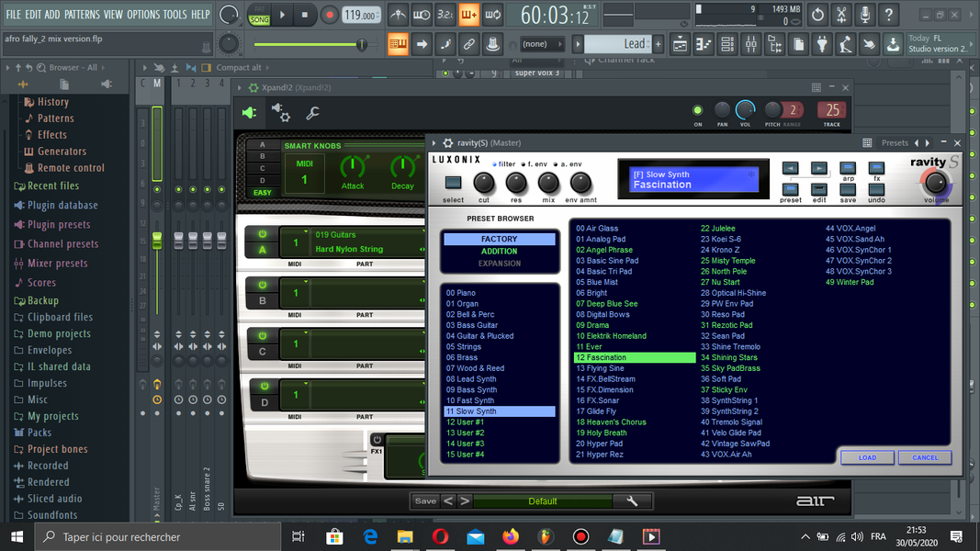The height and width of the screenshot is (551, 980).
Task: Toggle power for Xpand!2 part B
Action: pyautogui.click(x=263, y=285)
